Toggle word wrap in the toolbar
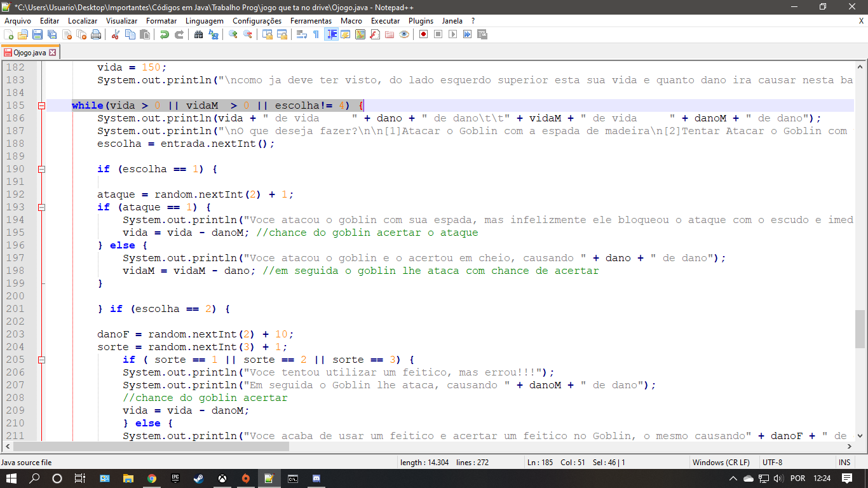 coord(302,34)
